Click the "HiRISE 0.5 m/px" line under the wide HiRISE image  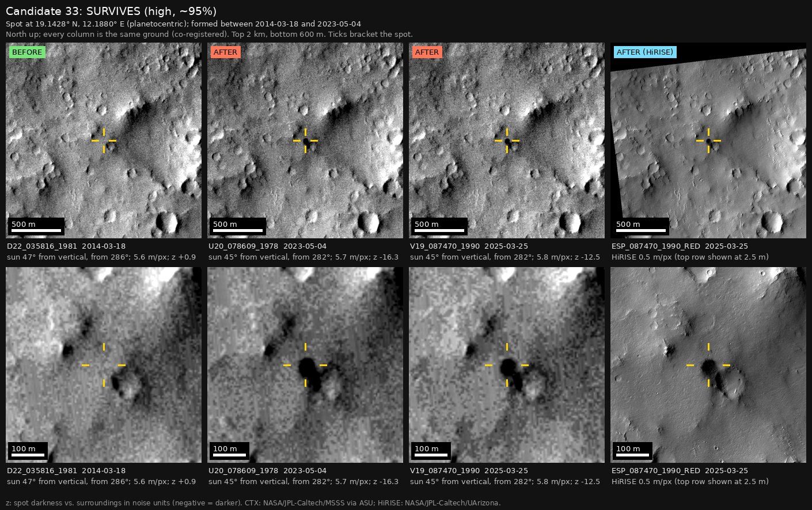click(x=690, y=257)
